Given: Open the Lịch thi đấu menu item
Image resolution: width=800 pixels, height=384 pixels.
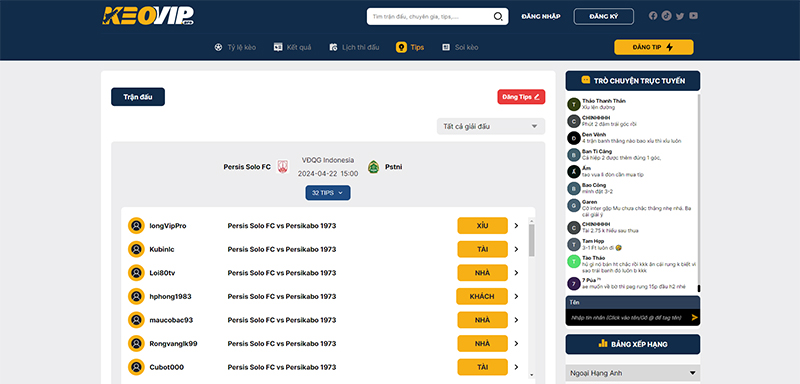Looking at the screenshot, I should coord(354,47).
